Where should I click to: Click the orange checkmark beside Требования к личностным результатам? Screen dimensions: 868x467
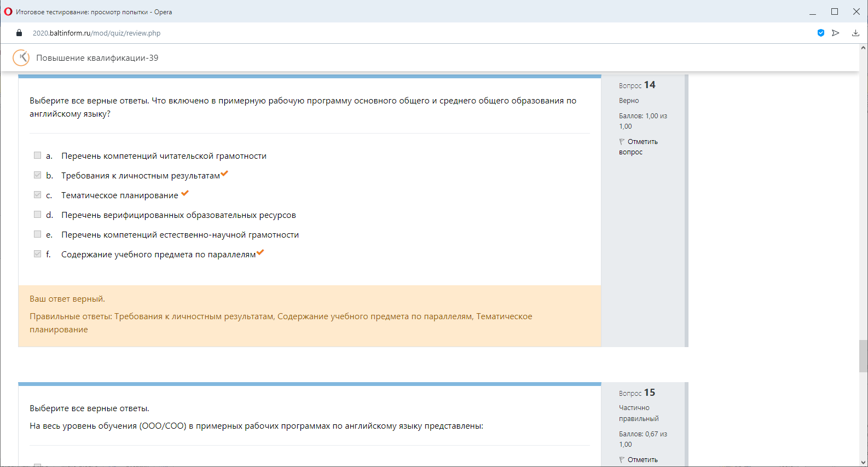point(224,174)
